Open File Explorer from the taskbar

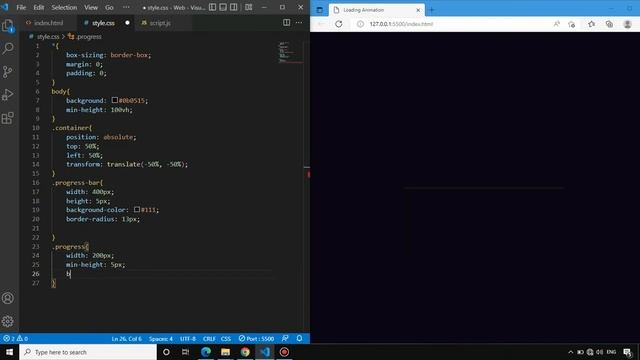225,352
